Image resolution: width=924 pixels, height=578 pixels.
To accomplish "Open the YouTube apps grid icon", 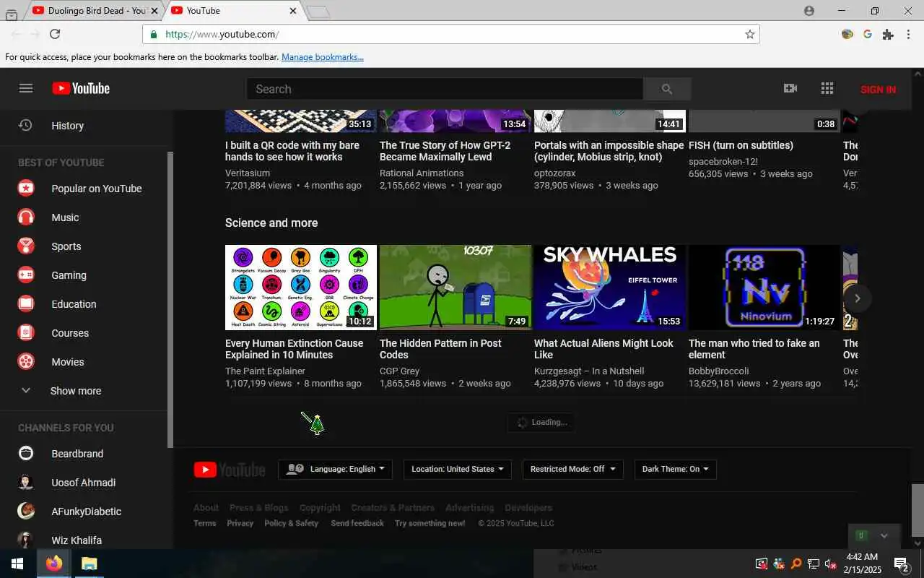I will point(827,88).
